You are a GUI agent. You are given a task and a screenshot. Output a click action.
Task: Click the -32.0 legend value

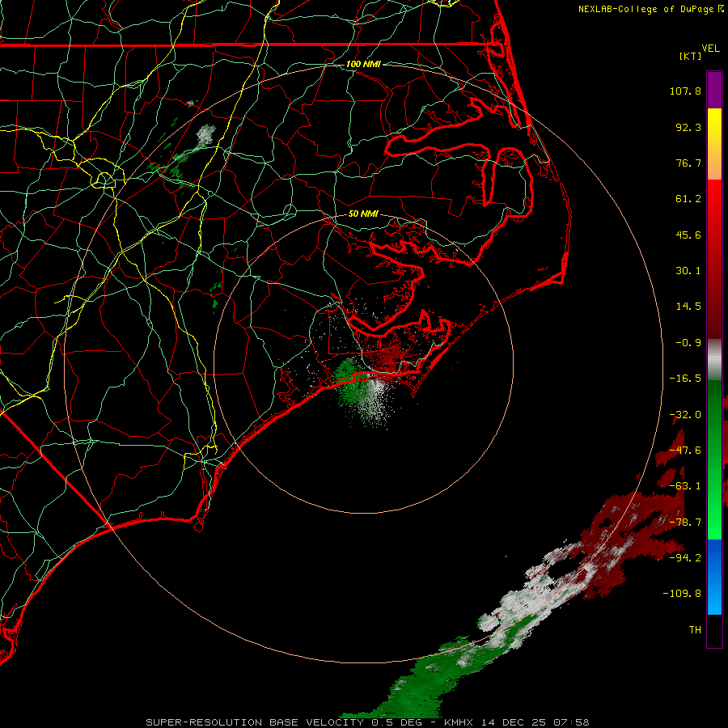pyautogui.click(x=685, y=415)
